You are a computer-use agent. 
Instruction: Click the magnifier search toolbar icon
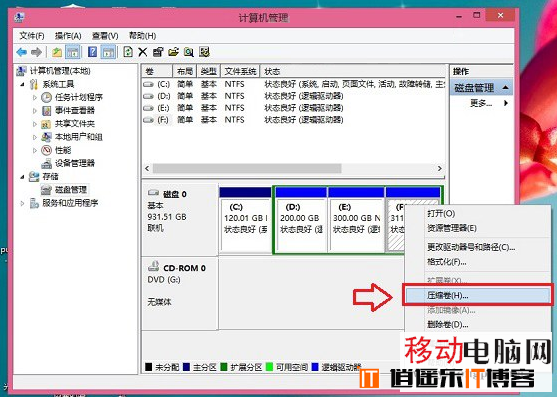tap(189, 53)
